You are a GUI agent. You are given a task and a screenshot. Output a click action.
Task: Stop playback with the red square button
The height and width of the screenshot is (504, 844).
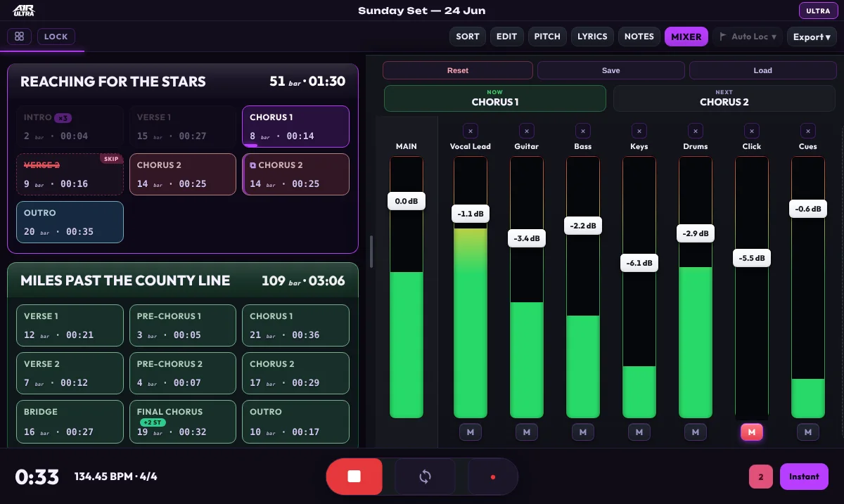[x=354, y=477]
